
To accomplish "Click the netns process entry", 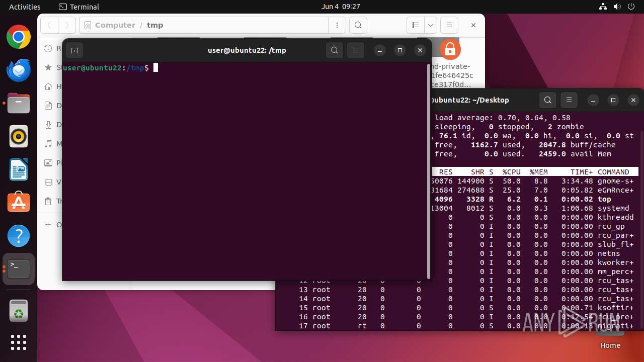I will point(609,253).
